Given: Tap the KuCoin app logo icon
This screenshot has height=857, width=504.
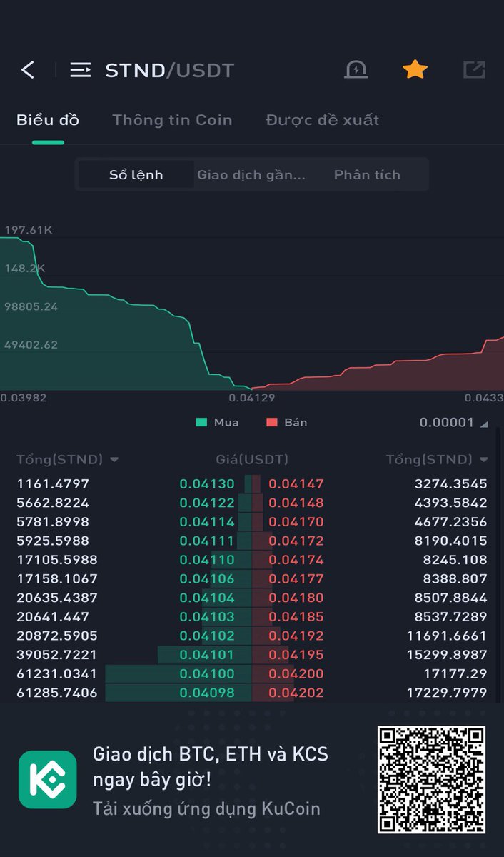Looking at the screenshot, I should tap(48, 779).
